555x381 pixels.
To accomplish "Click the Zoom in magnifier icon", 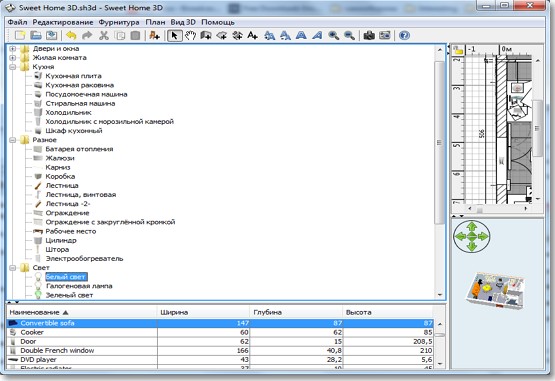I will 333,35.
